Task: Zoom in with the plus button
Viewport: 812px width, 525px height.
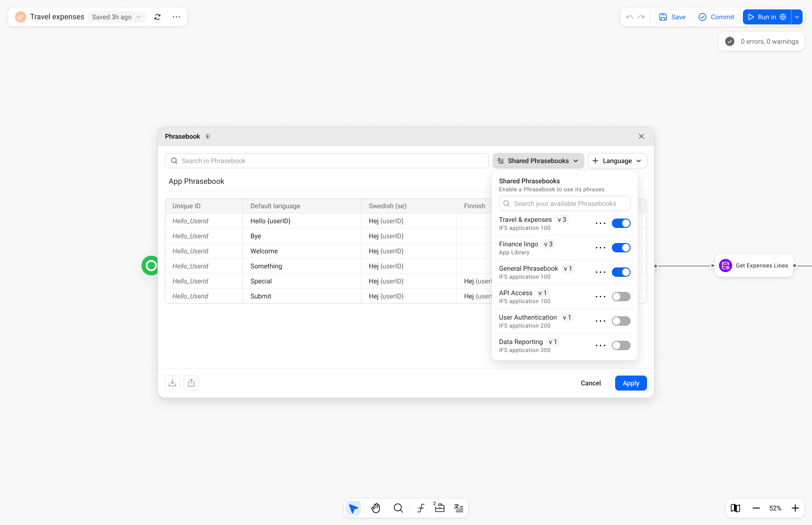Action: pos(795,508)
